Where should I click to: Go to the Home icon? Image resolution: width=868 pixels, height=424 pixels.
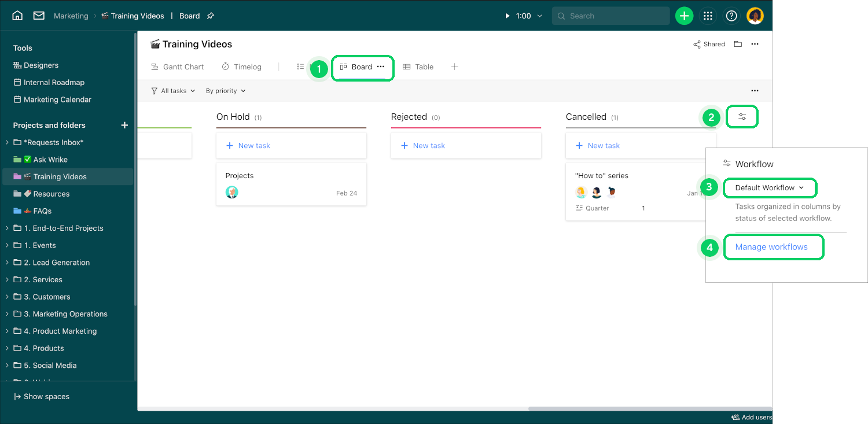pyautogui.click(x=17, y=16)
